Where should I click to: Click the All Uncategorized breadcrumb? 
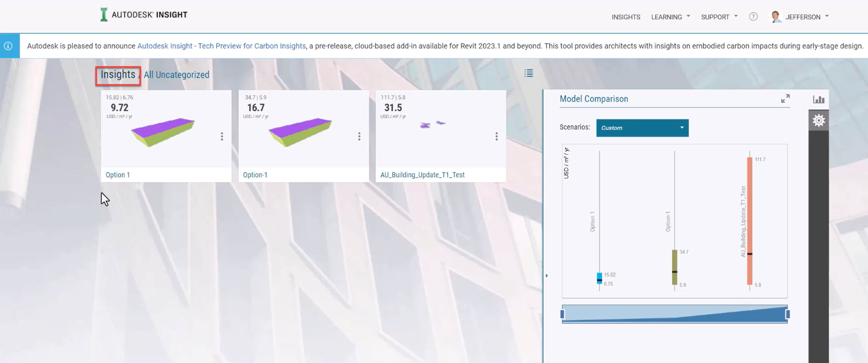176,75
